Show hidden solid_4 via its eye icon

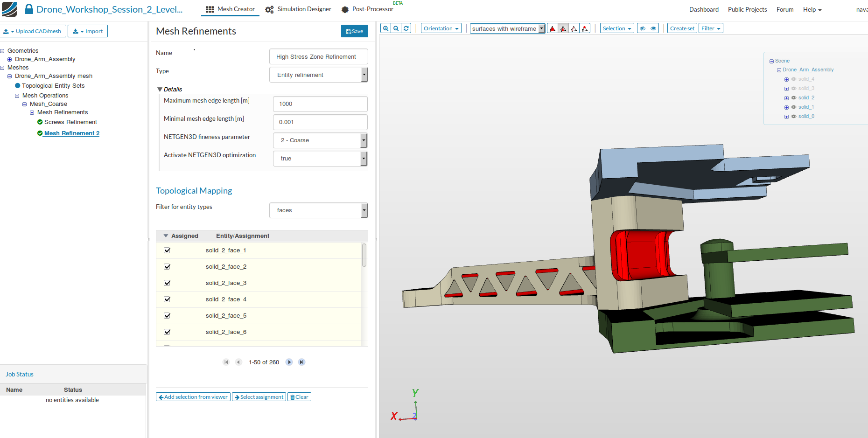tap(794, 79)
